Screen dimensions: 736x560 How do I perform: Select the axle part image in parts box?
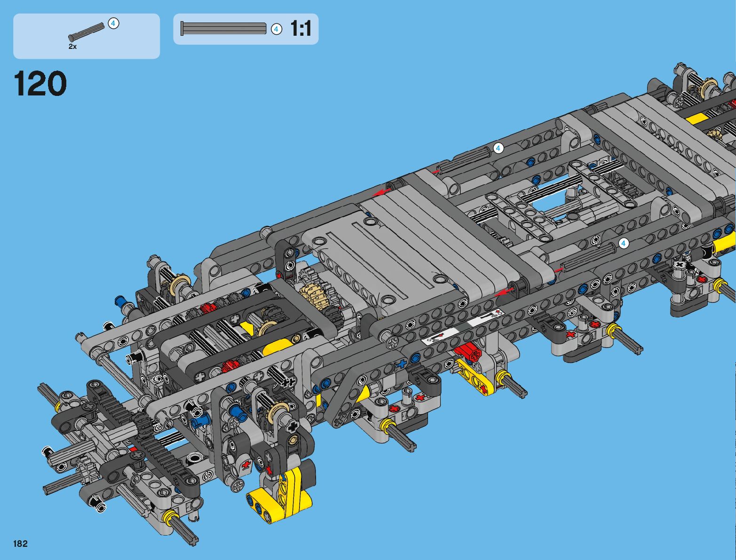point(87,31)
